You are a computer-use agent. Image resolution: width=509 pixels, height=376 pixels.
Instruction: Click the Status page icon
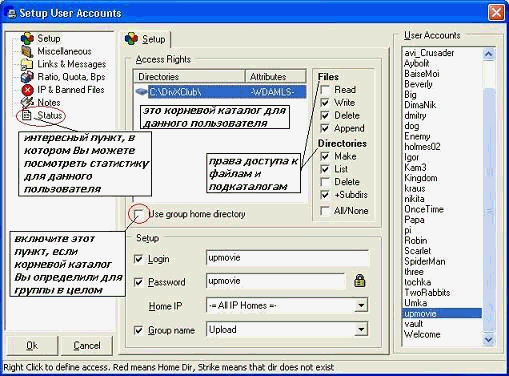pos(26,115)
